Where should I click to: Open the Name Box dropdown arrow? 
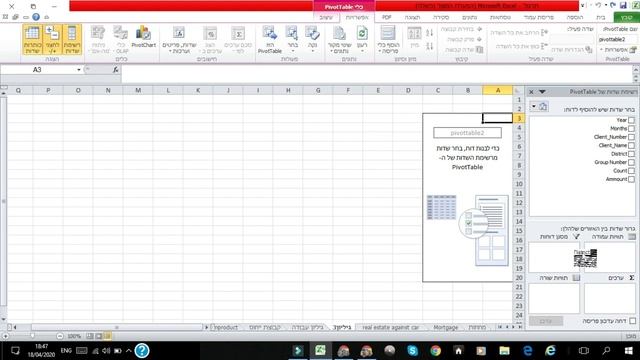coord(79,70)
